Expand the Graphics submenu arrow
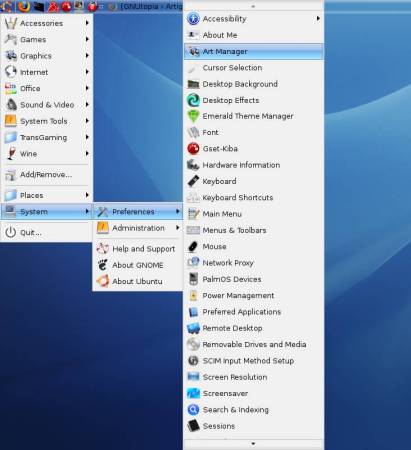 (x=87, y=56)
